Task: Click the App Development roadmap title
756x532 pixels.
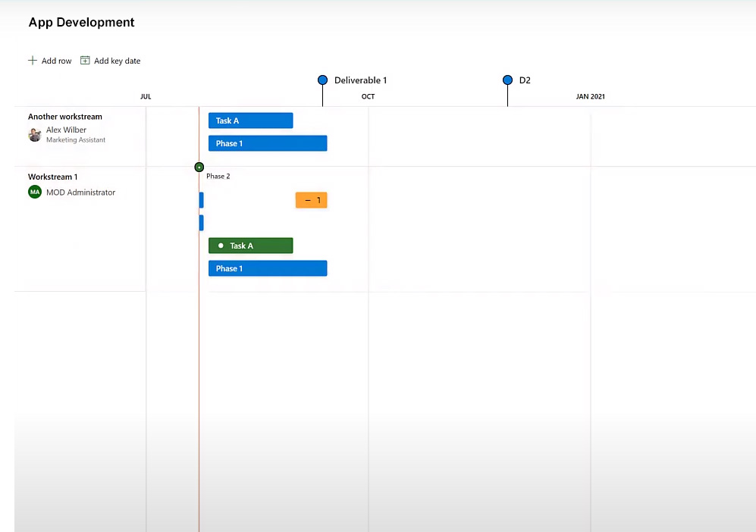Action: (81, 23)
